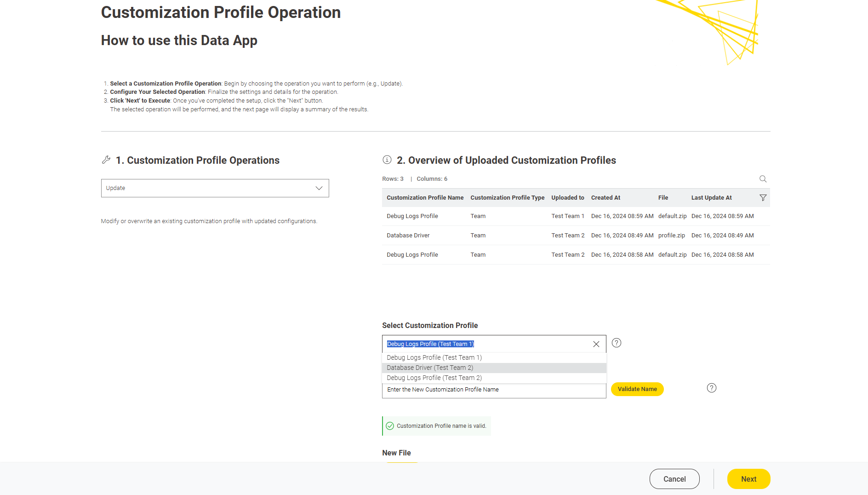Click the Next button
868x495 pixels.
[x=748, y=479]
